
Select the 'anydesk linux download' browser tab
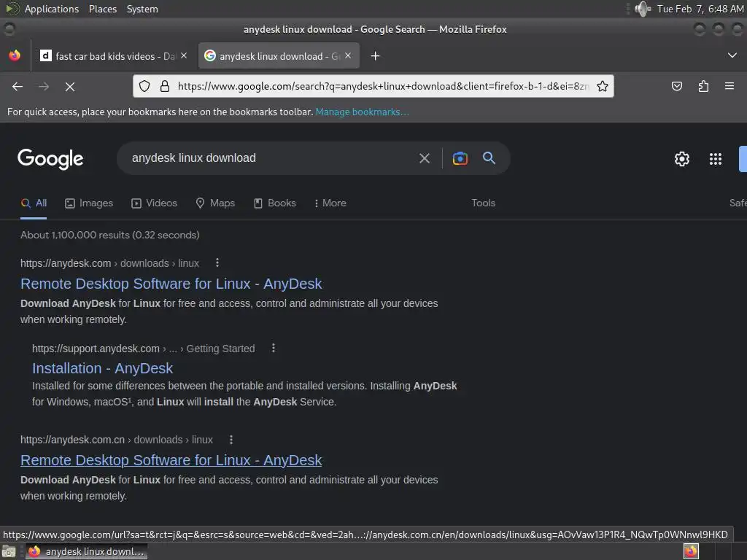coord(279,55)
